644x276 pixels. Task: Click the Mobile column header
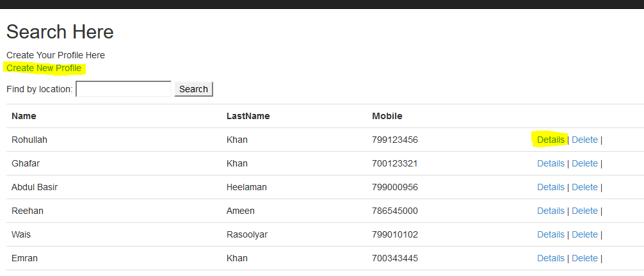tap(387, 117)
